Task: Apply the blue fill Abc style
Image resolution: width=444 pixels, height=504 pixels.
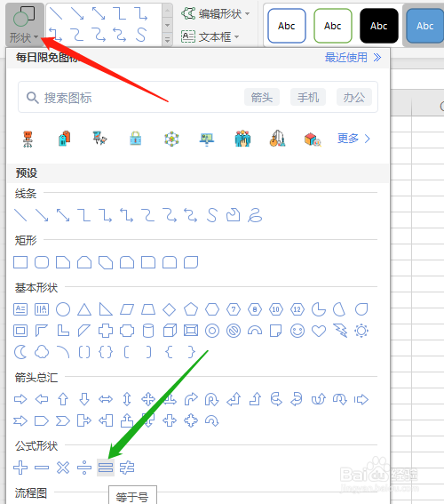Action: coord(425,26)
